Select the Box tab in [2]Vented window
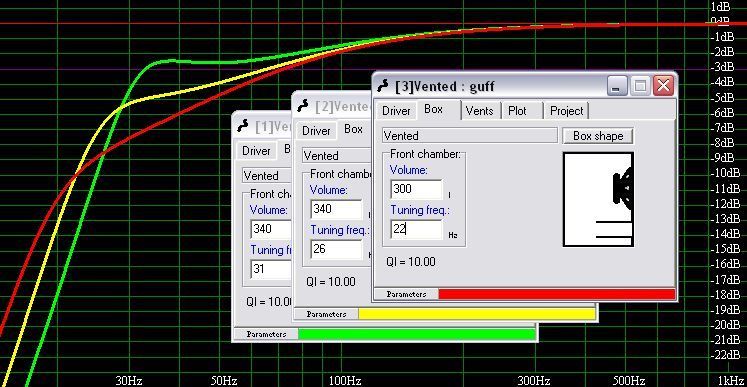Screen dimensions: 747x387 pyautogui.click(x=353, y=129)
